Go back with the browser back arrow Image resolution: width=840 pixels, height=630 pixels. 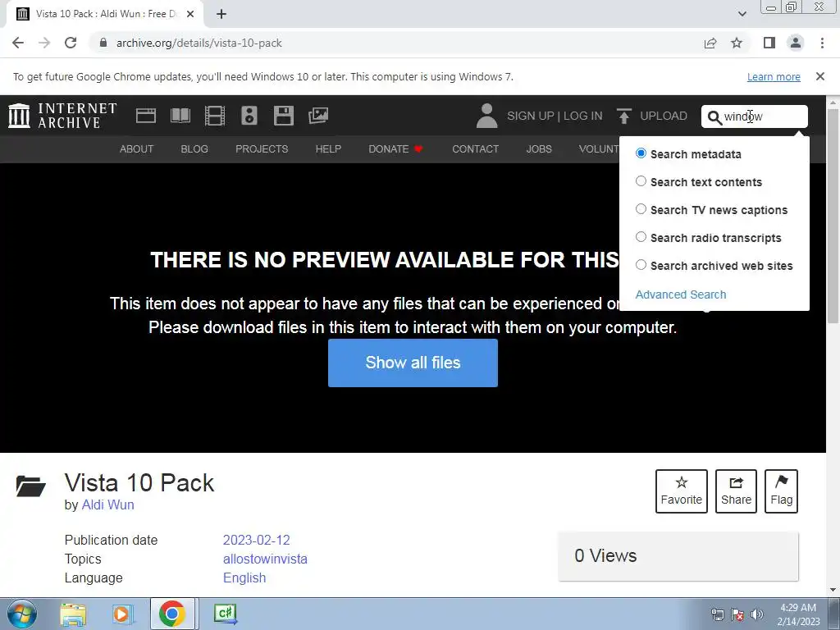click(x=18, y=43)
